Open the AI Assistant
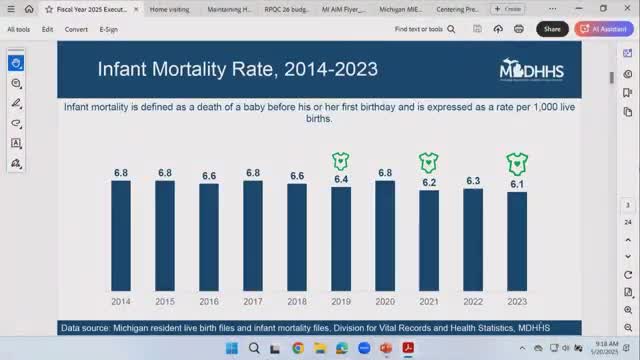The width and height of the screenshot is (640, 360). [604, 29]
